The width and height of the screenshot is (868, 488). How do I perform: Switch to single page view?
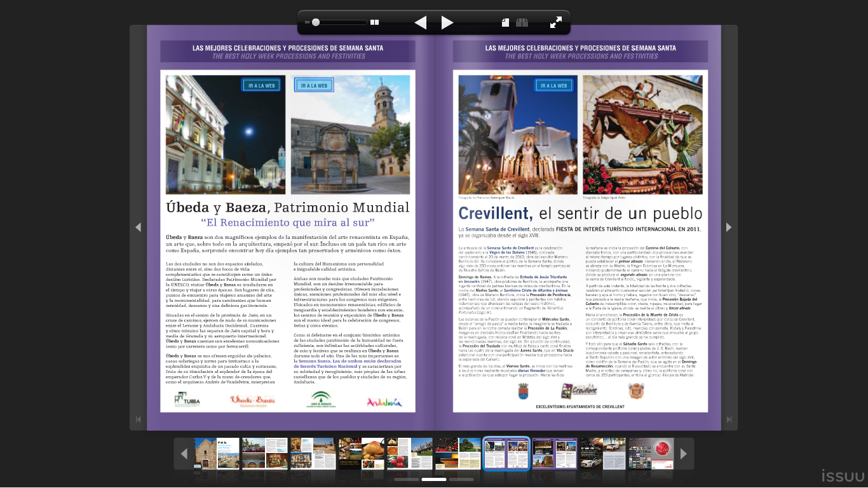coord(505,23)
